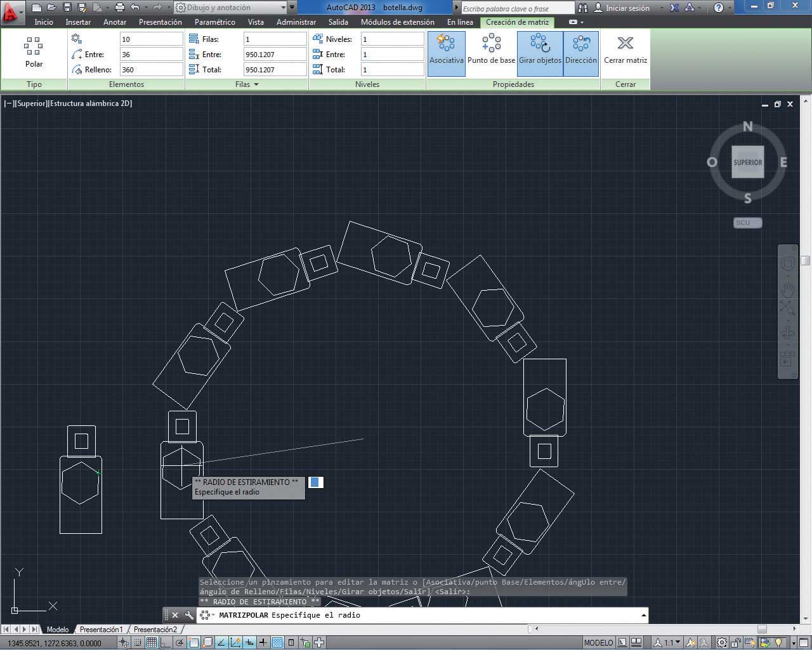Click the Print (plot) icon
The width and height of the screenshot is (812, 650).
[119, 8]
